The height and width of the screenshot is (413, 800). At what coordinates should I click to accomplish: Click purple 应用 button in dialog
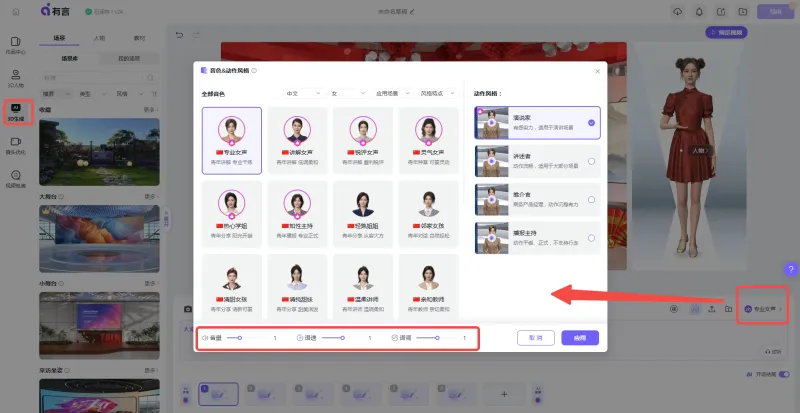pos(580,338)
